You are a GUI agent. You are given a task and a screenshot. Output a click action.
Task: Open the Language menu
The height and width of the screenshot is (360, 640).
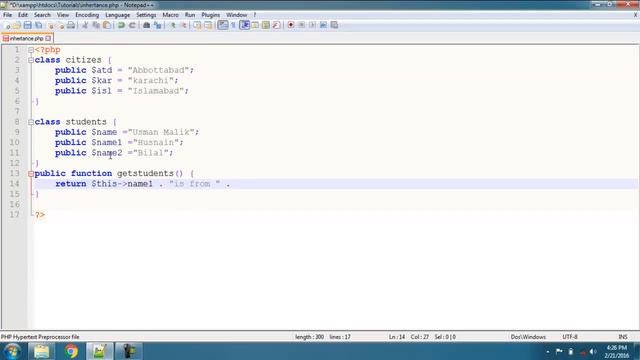(118, 15)
